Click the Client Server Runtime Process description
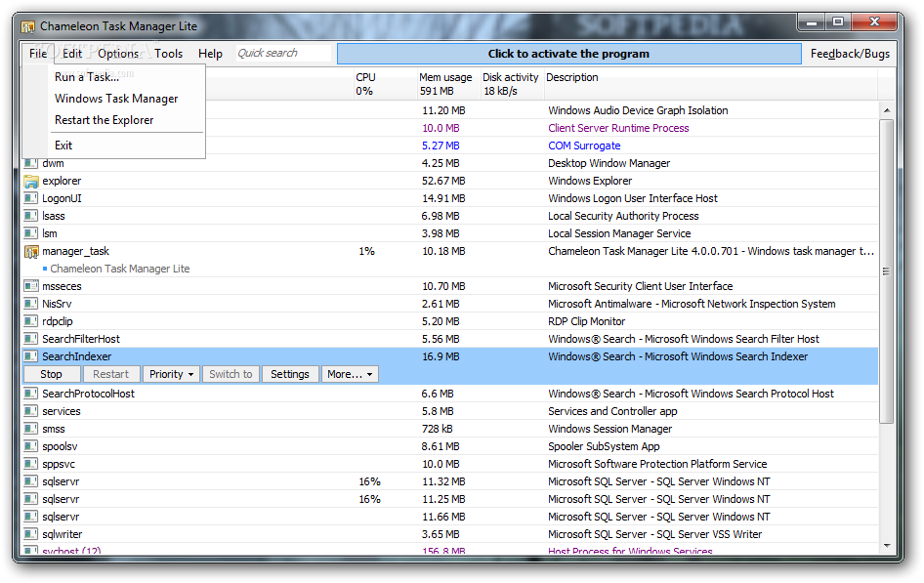This screenshot has height=583, width=924. (618, 128)
